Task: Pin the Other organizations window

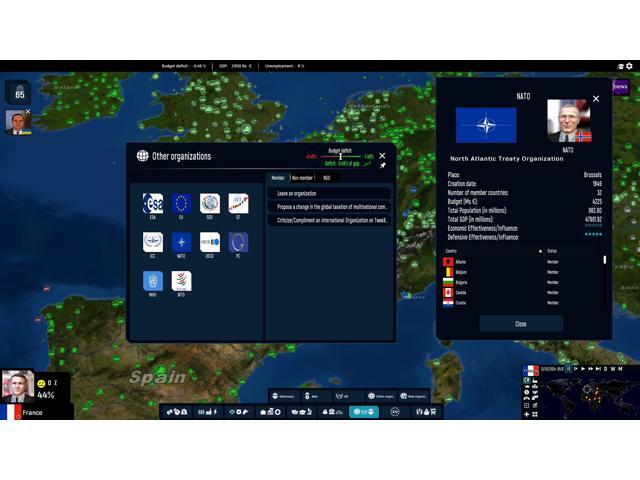Action: [382, 166]
